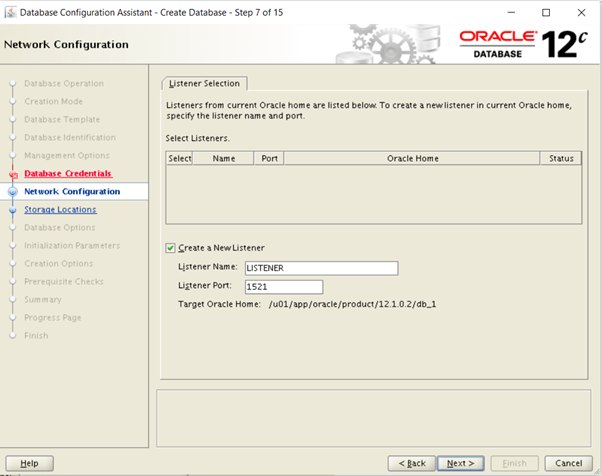
Task: Click the Next button
Action: click(x=460, y=463)
